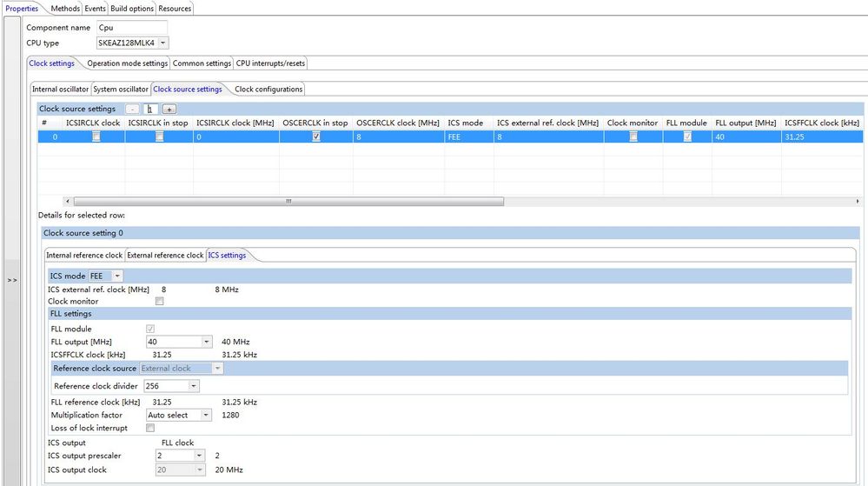Click ICSIRCLK clock [MHz] cell in row 0
The width and height of the screenshot is (868, 486).
click(235, 136)
